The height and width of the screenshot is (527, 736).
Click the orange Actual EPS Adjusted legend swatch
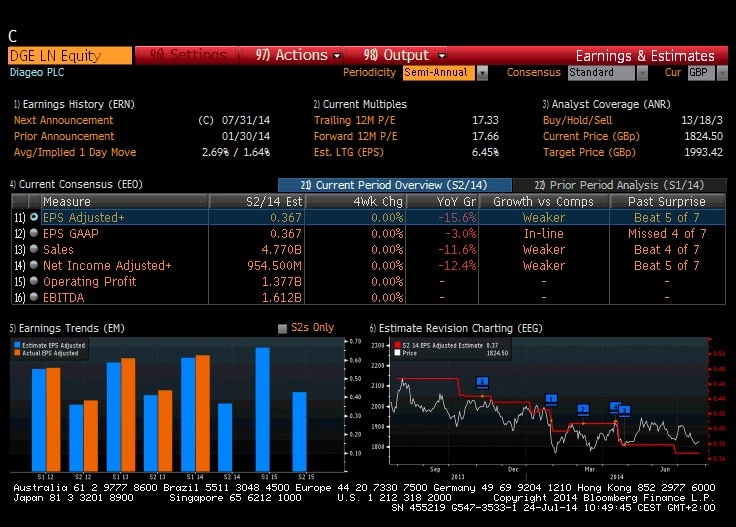pyautogui.click(x=17, y=353)
